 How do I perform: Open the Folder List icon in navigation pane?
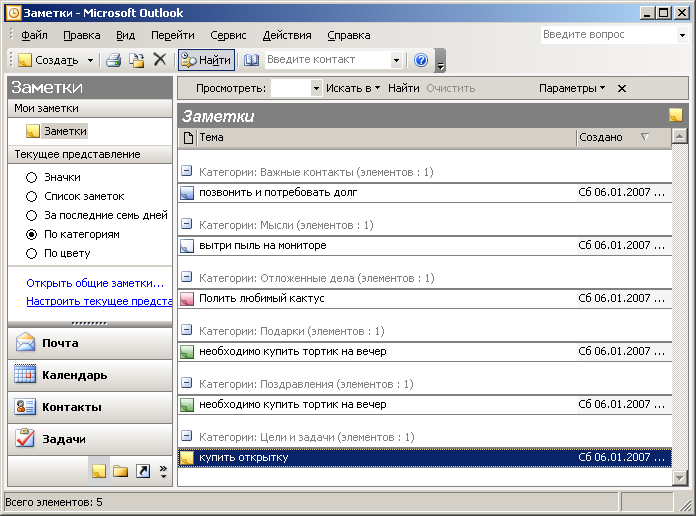[x=120, y=471]
